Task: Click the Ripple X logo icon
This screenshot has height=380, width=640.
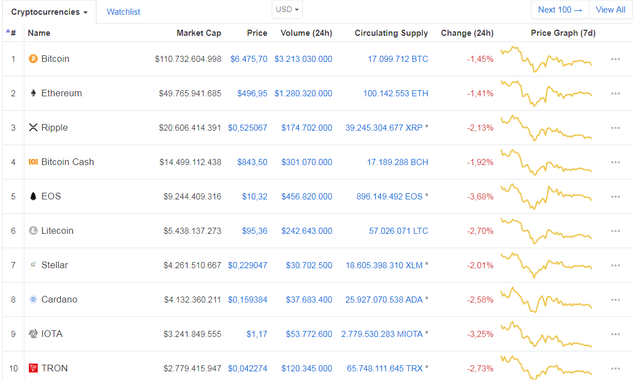Action: (x=33, y=127)
